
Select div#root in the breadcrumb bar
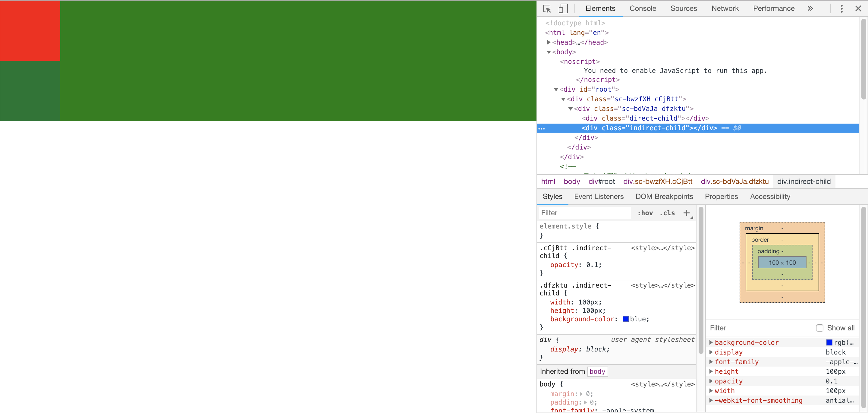[602, 181]
